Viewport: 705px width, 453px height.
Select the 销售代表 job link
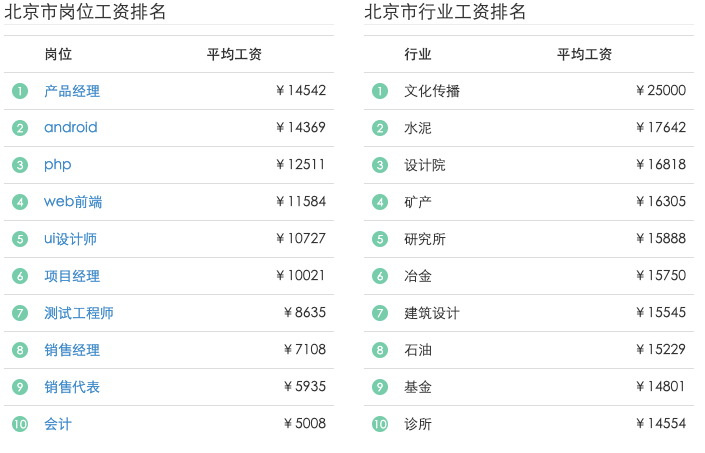click(x=72, y=387)
